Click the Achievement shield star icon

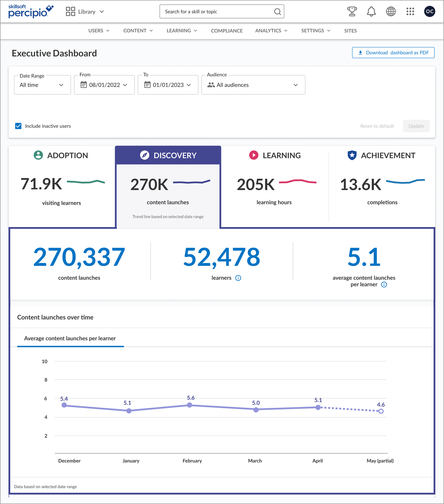coord(352,155)
